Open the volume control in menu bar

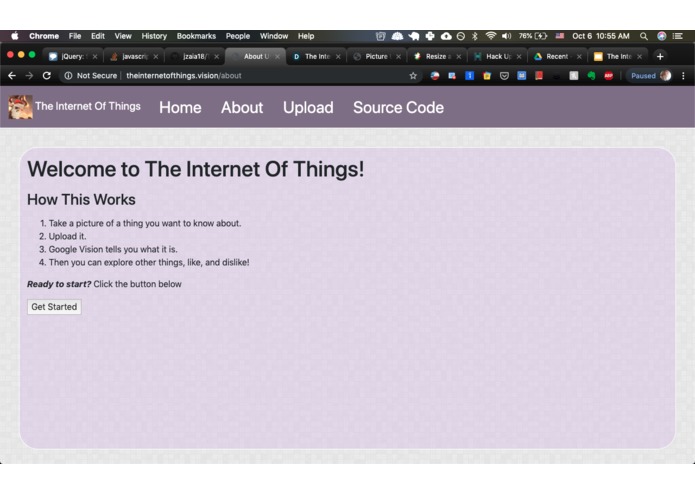point(506,36)
